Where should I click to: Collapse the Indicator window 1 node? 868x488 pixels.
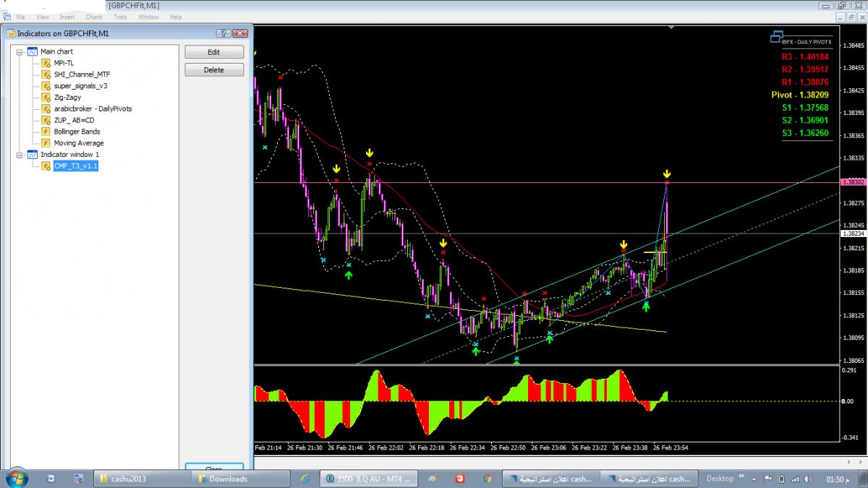pyautogui.click(x=20, y=155)
